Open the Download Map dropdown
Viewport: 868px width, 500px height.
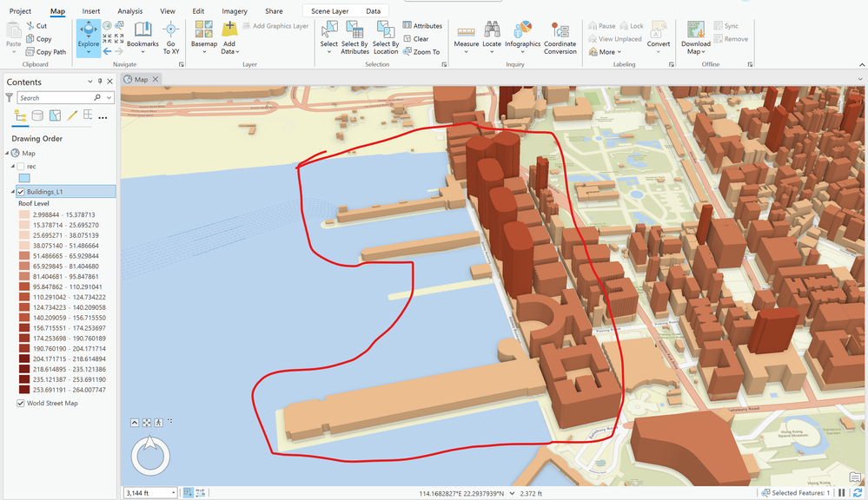703,51
